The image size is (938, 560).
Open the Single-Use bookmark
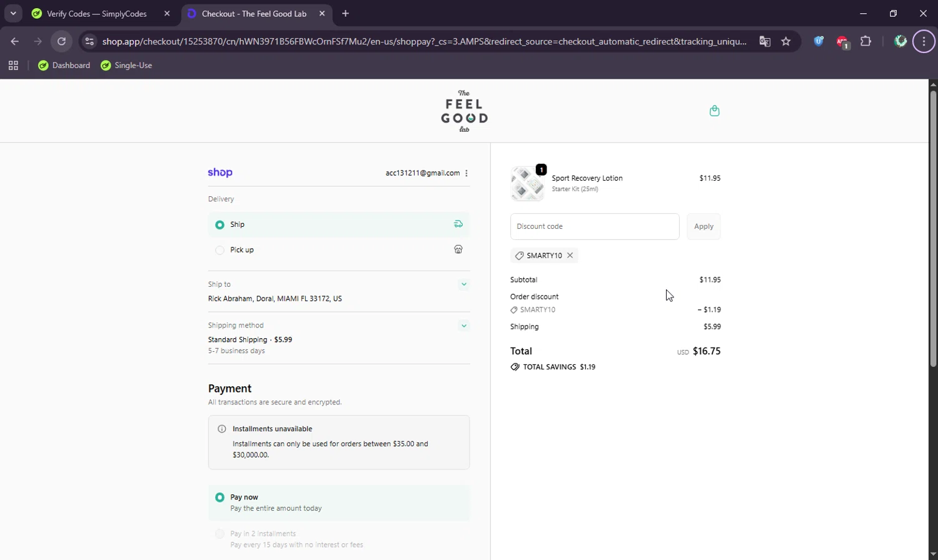126,65
